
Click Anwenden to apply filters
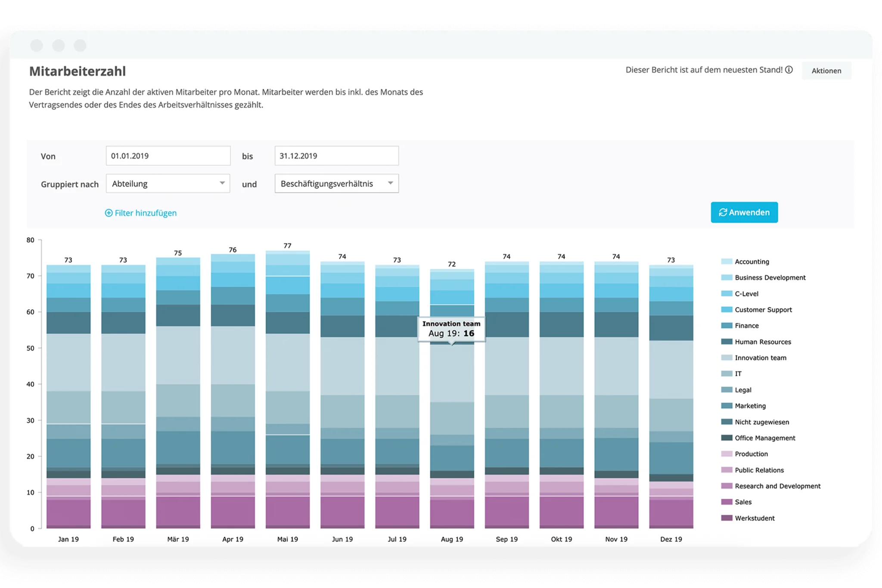click(x=746, y=212)
